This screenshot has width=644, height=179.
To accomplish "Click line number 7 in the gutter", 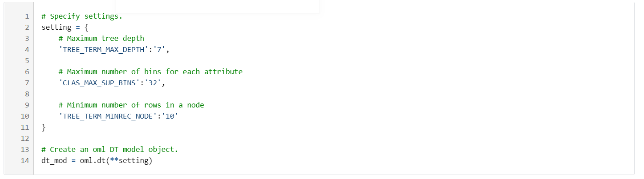I will tap(27, 83).
